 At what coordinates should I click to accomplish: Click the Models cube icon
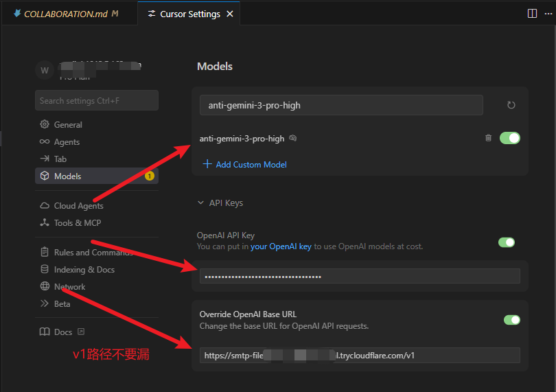[x=45, y=176]
